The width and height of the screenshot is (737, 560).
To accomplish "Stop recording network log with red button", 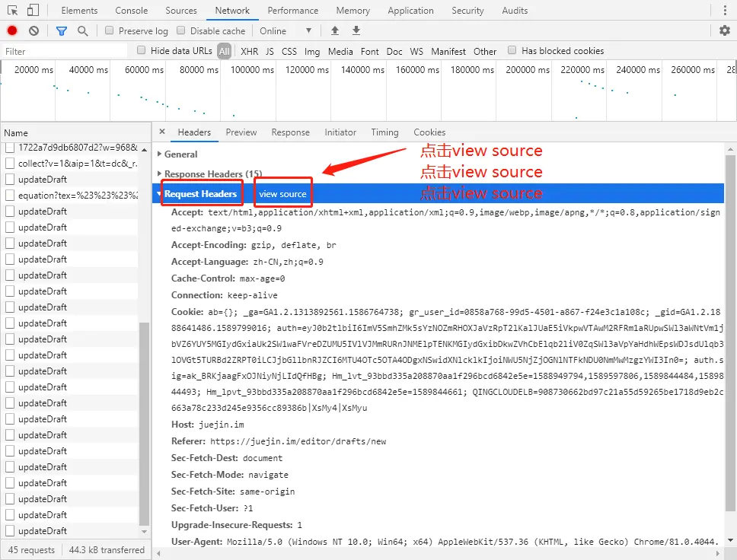I will click(12, 31).
